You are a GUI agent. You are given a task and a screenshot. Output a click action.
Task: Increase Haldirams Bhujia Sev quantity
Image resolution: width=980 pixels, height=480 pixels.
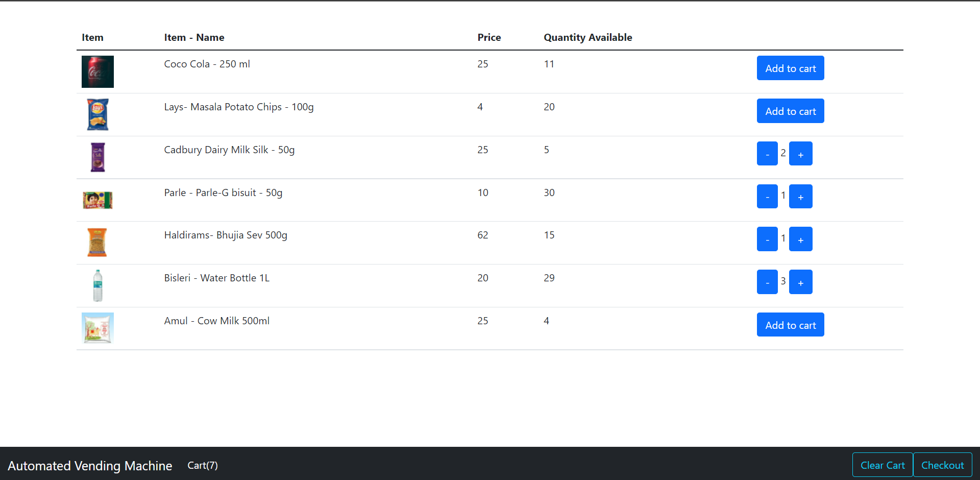[x=800, y=239]
